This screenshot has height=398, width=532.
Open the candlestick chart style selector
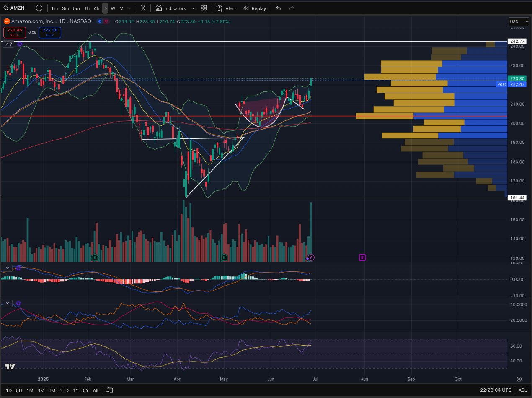[143, 8]
